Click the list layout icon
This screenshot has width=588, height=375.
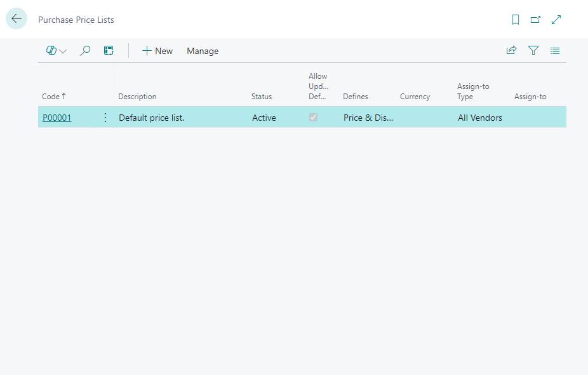555,51
